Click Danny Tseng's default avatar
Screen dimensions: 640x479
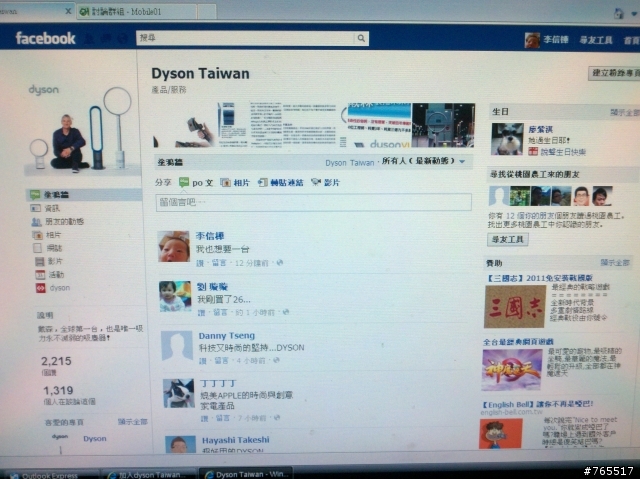click(177, 346)
